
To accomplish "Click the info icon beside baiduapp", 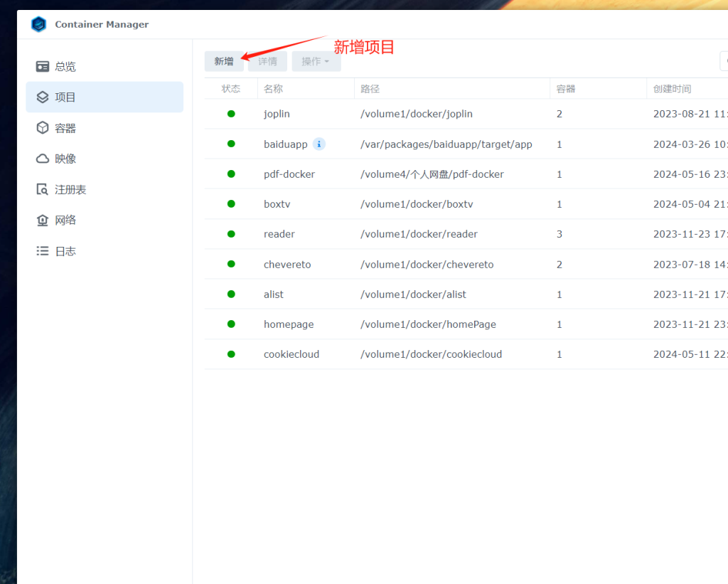I will coord(318,144).
